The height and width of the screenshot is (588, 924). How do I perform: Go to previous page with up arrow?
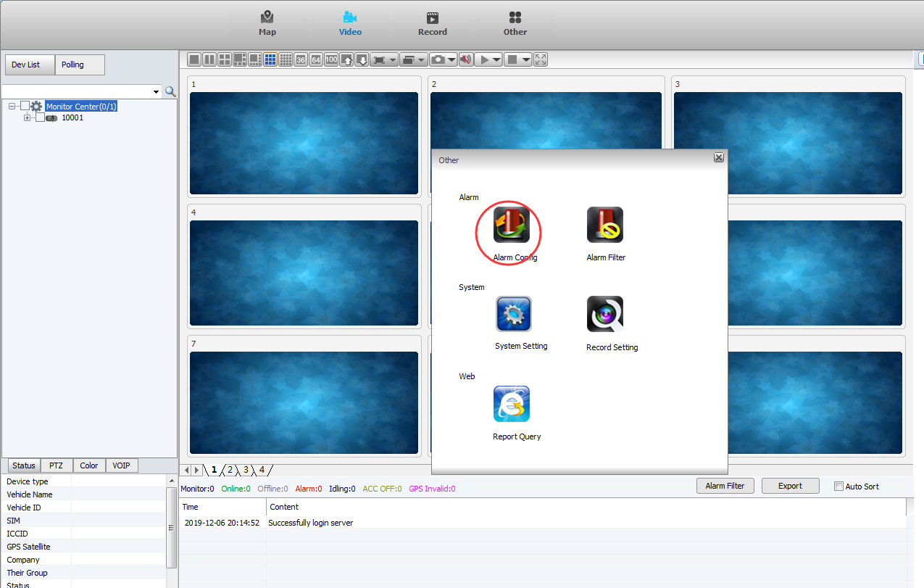click(346, 59)
